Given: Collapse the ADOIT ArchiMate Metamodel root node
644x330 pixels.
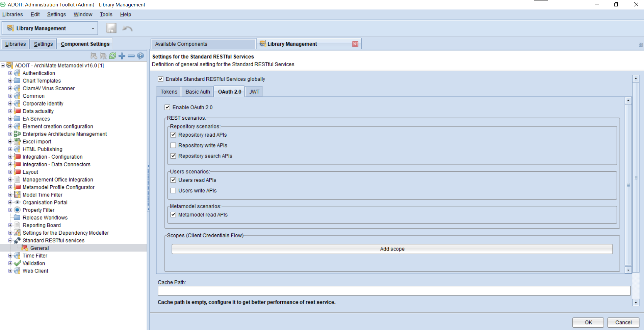Looking at the screenshot, I should tap(3, 65).
